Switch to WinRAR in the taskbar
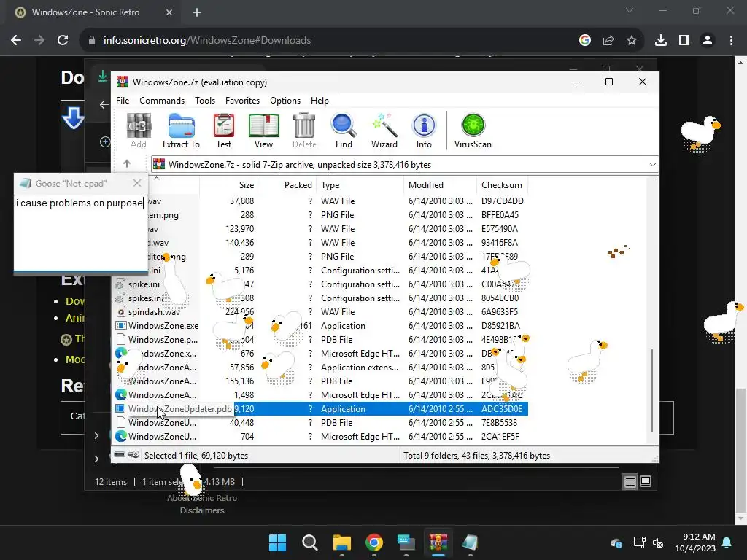The width and height of the screenshot is (747, 560). pos(438,542)
